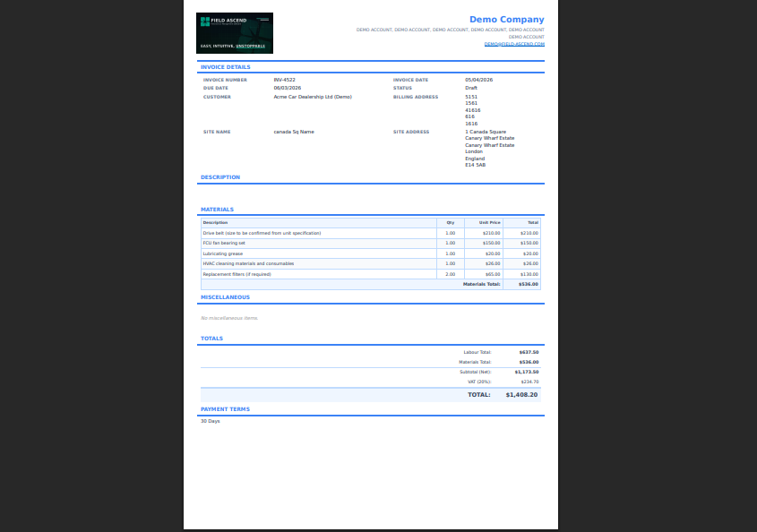Select the Subtotal (Net) value $1,173.50
This screenshot has width=757, height=532.
[527, 373]
